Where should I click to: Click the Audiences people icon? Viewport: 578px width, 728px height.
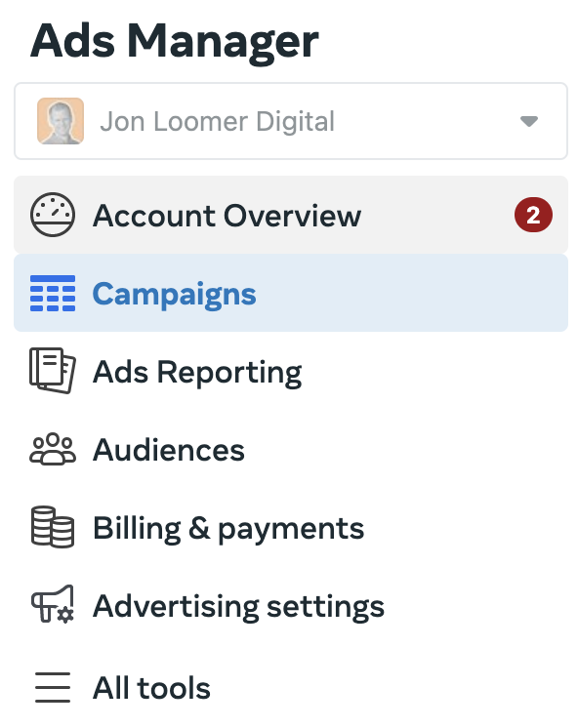click(53, 450)
